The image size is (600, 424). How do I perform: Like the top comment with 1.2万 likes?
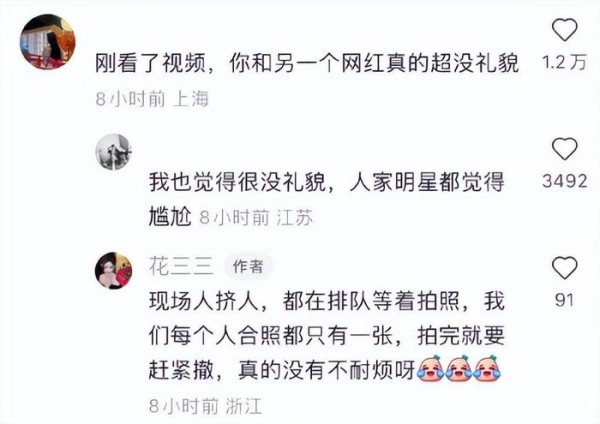click(x=564, y=29)
